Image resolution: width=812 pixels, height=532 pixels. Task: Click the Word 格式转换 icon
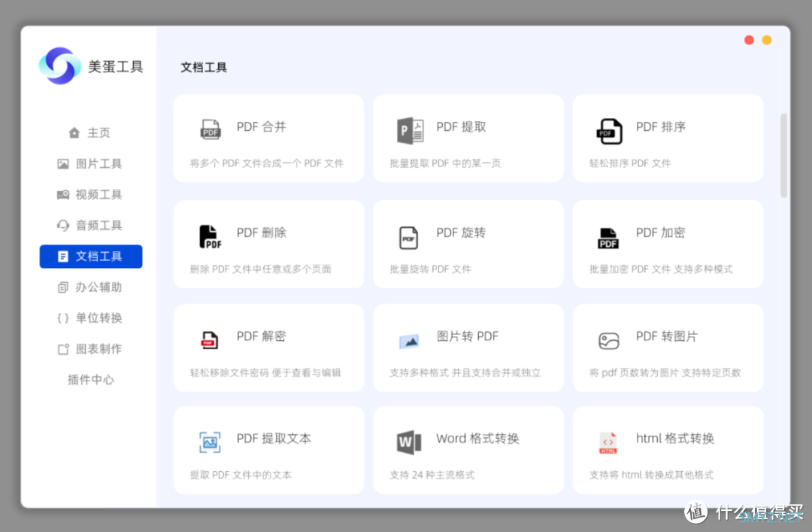tap(409, 442)
